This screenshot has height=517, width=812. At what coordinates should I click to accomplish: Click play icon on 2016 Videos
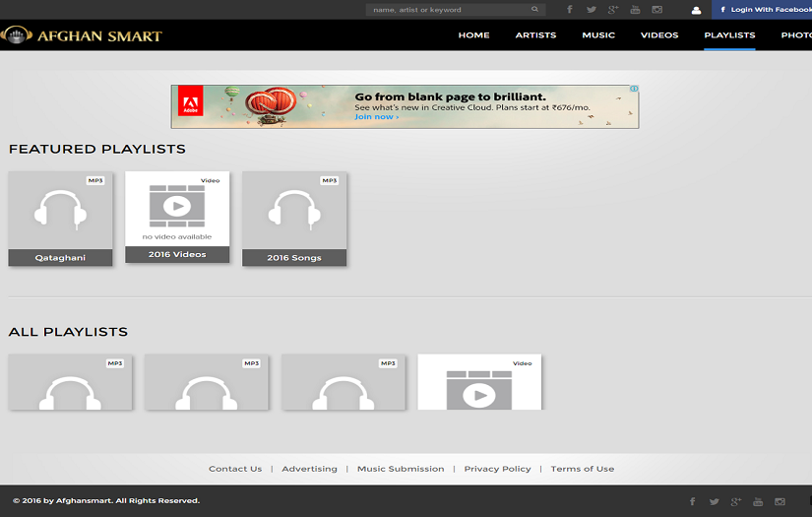pos(177,206)
